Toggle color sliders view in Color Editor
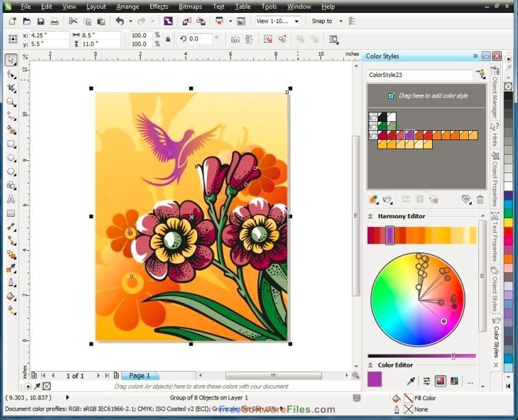Image resolution: width=518 pixels, height=420 pixels. tap(427, 381)
